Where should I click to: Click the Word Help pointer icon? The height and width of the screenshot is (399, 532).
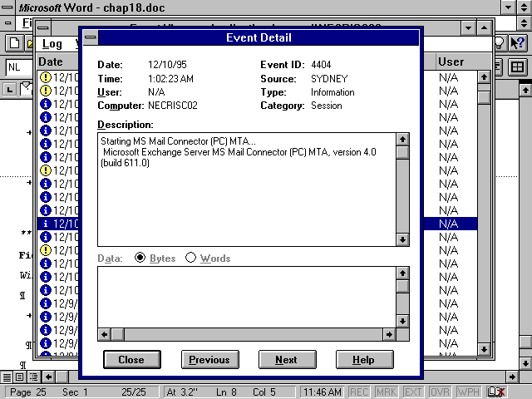(518, 43)
